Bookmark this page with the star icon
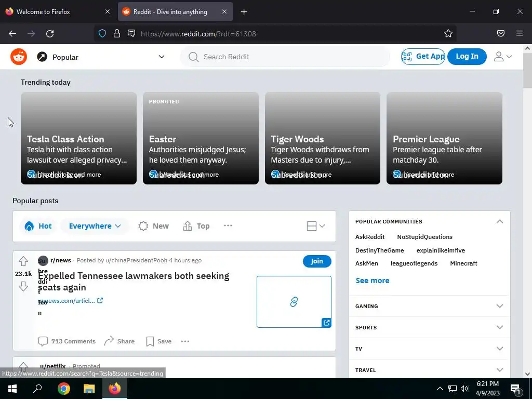The image size is (532, 399). pos(448,33)
